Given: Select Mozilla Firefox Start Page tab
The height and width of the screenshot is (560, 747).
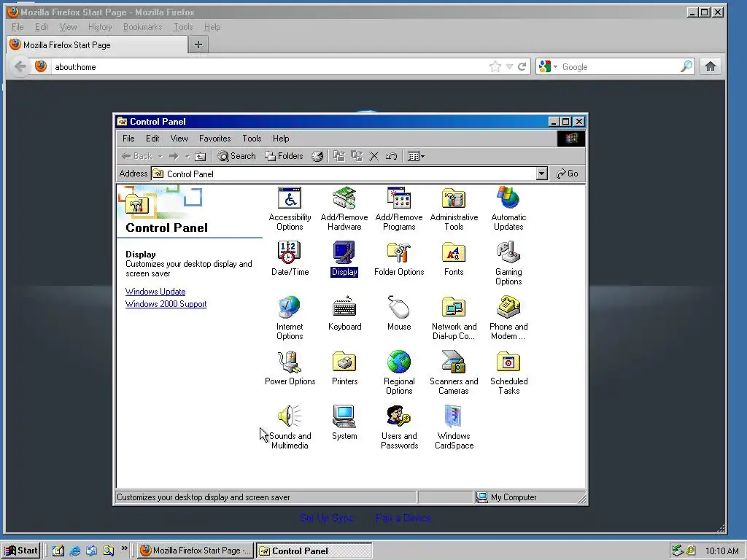Looking at the screenshot, I should [x=97, y=44].
